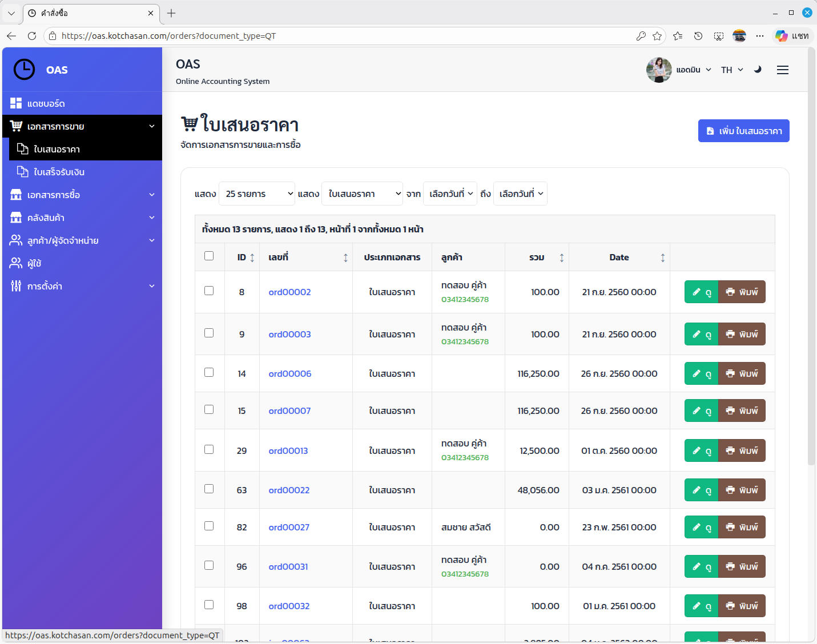The height and width of the screenshot is (644, 817).
Task: Click the site lock icon in address bar
Action: point(53,36)
